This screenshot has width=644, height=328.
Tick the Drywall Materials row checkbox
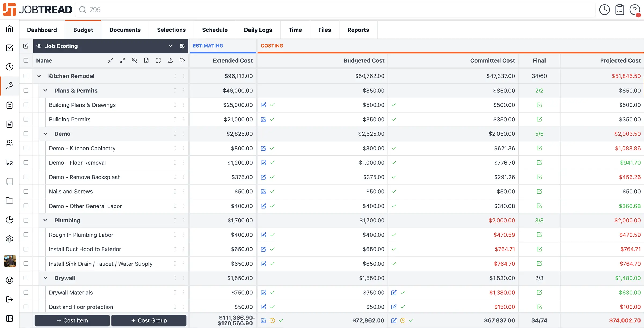[x=26, y=293]
